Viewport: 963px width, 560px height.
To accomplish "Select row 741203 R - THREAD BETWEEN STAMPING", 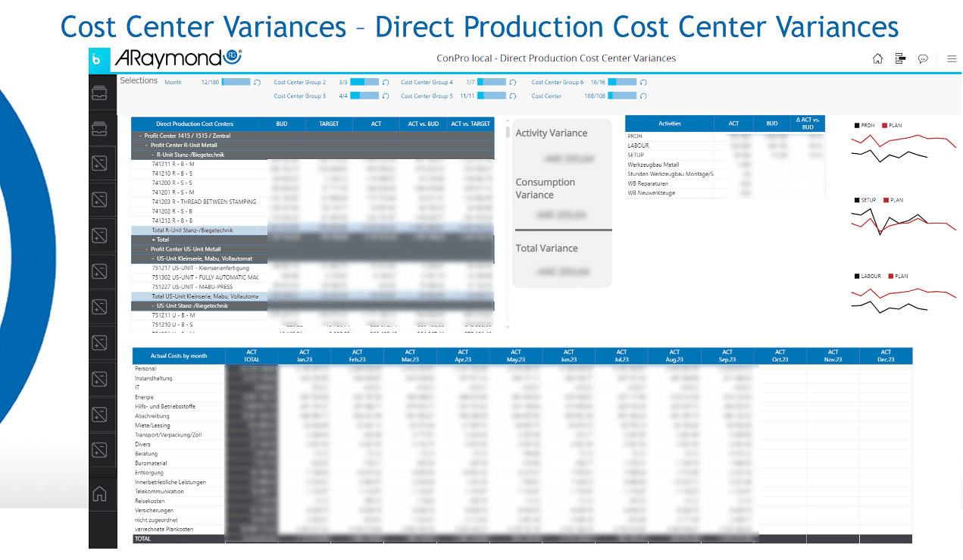I will [313, 202].
